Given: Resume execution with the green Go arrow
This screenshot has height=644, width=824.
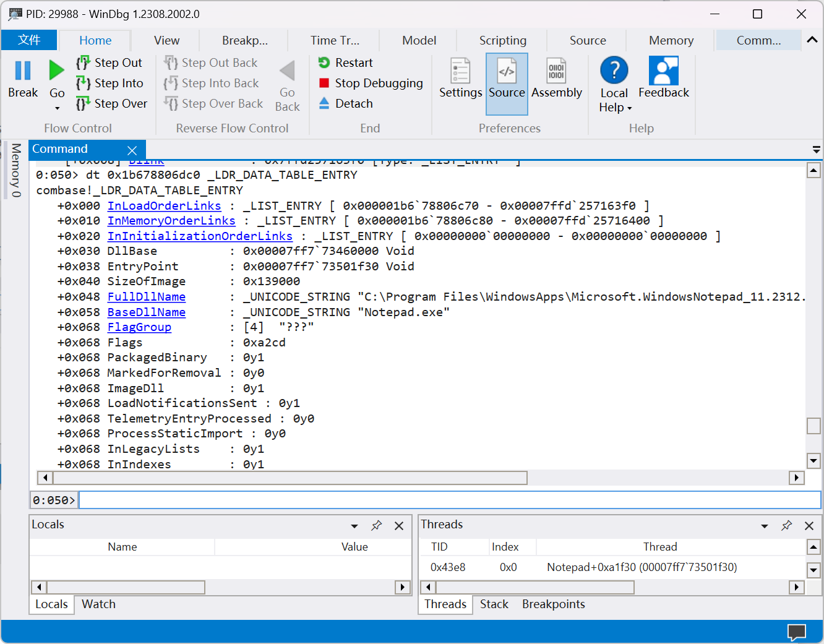Looking at the screenshot, I should coord(56,70).
